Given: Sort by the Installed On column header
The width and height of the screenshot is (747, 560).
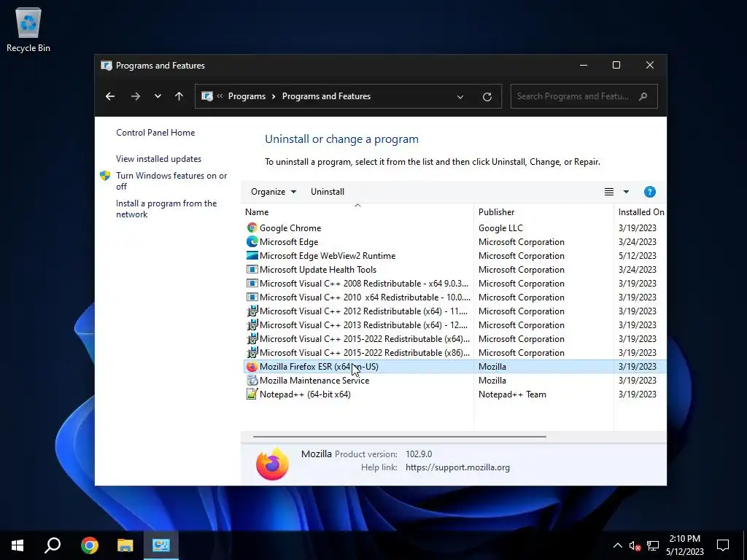Looking at the screenshot, I should (640, 212).
